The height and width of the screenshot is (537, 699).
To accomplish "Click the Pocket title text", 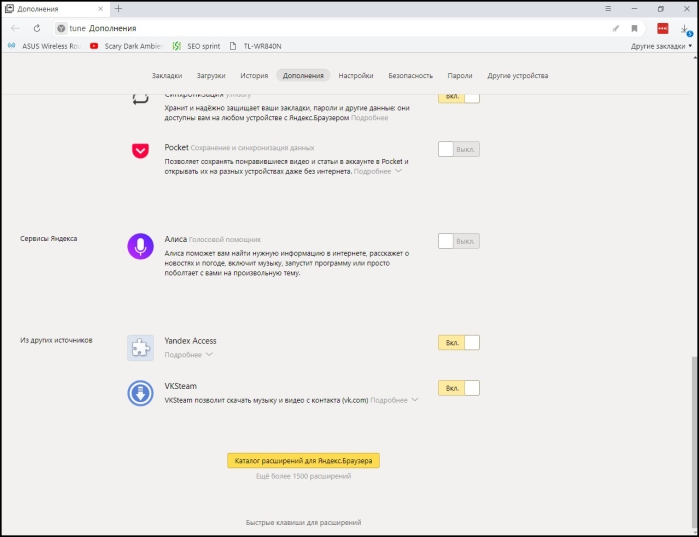I will 177,148.
